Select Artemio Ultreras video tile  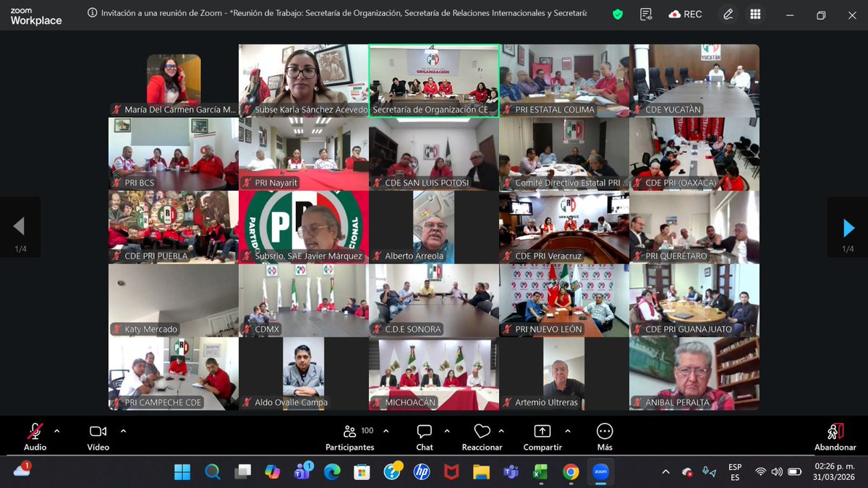[x=564, y=374]
